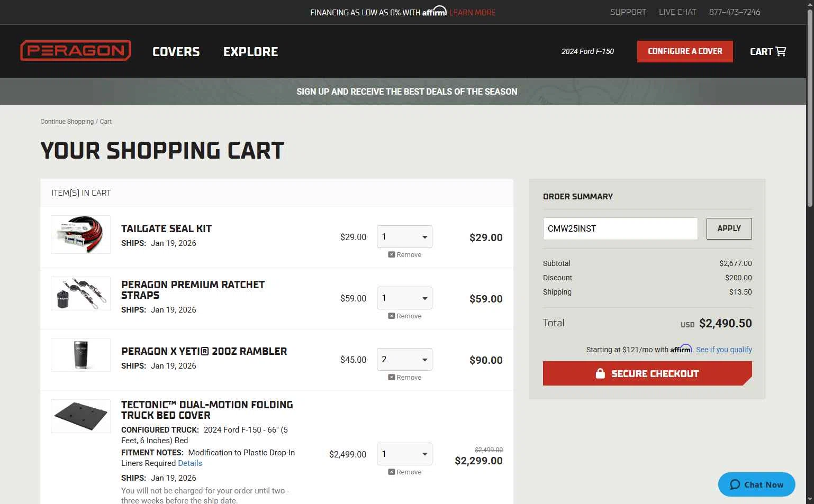Click Configure a Cover button
The image size is (814, 504).
[685, 51]
